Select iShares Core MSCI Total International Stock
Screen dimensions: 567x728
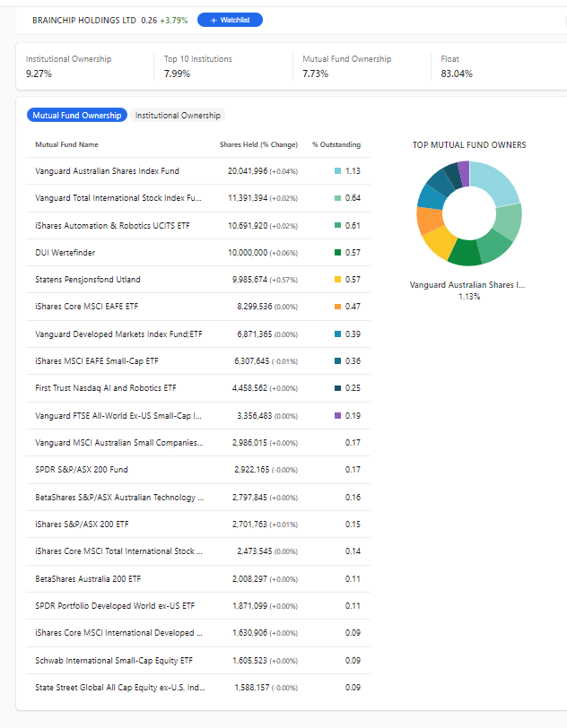pos(118,551)
